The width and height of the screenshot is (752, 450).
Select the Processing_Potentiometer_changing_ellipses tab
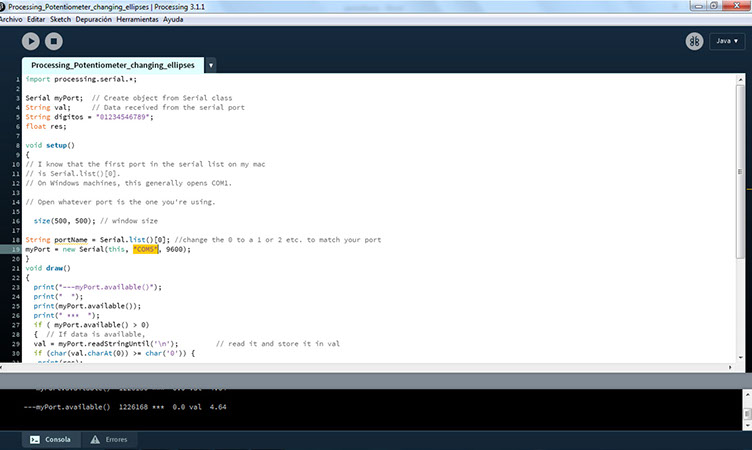(113, 65)
